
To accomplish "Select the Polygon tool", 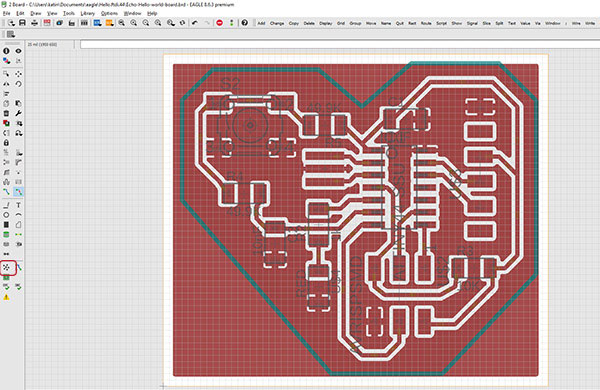I will 18,225.
